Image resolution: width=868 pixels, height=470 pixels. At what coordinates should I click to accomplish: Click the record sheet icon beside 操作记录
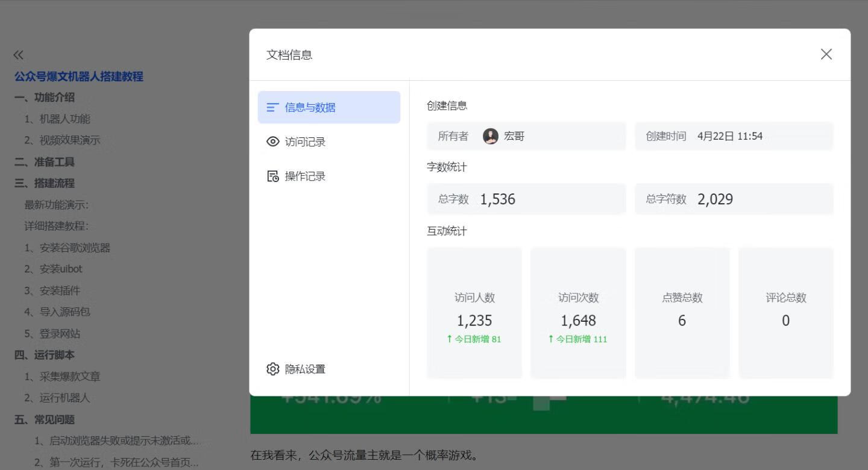[273, 175]
